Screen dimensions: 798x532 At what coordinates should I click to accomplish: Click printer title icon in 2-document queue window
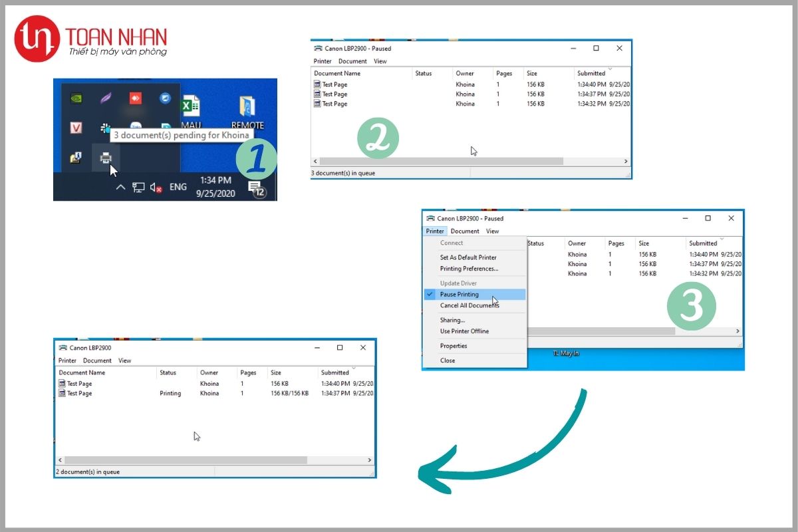coord(63,347)
